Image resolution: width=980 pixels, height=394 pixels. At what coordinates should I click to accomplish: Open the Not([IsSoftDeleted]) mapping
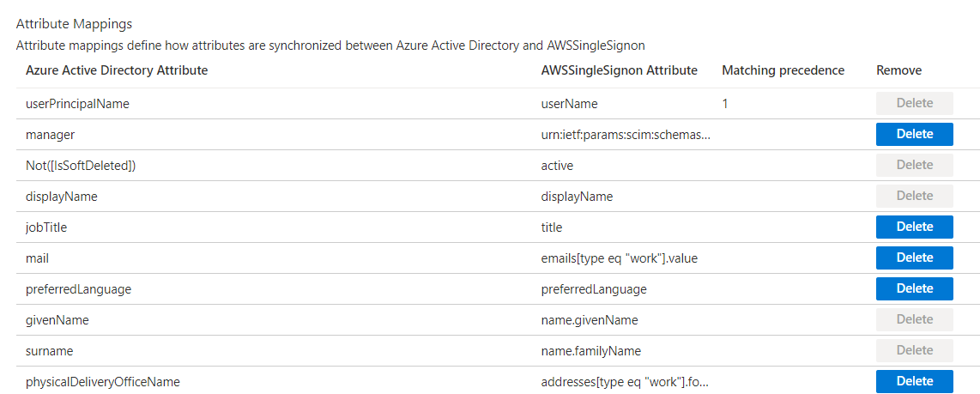click(81, 166)
